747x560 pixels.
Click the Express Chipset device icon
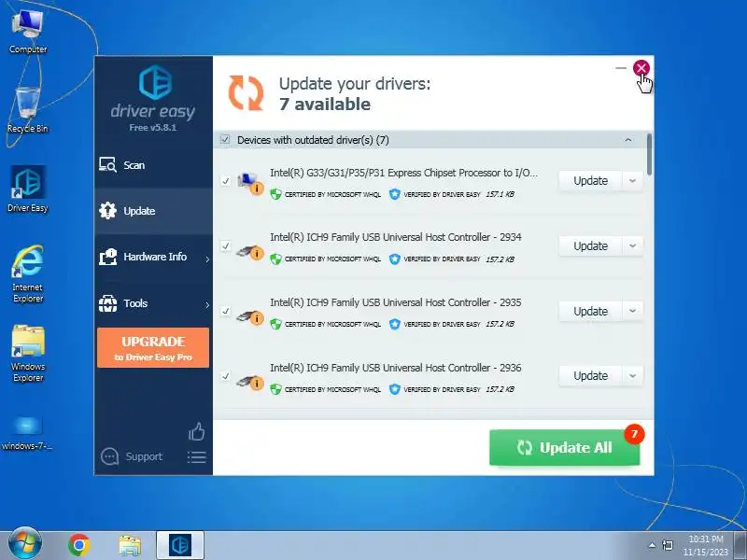tap(249, 183)
